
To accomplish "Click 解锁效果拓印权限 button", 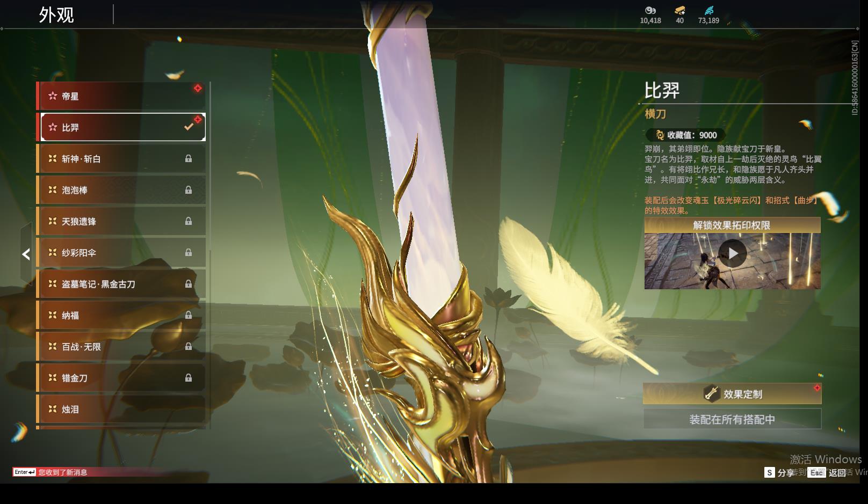I will pos(733,225).
